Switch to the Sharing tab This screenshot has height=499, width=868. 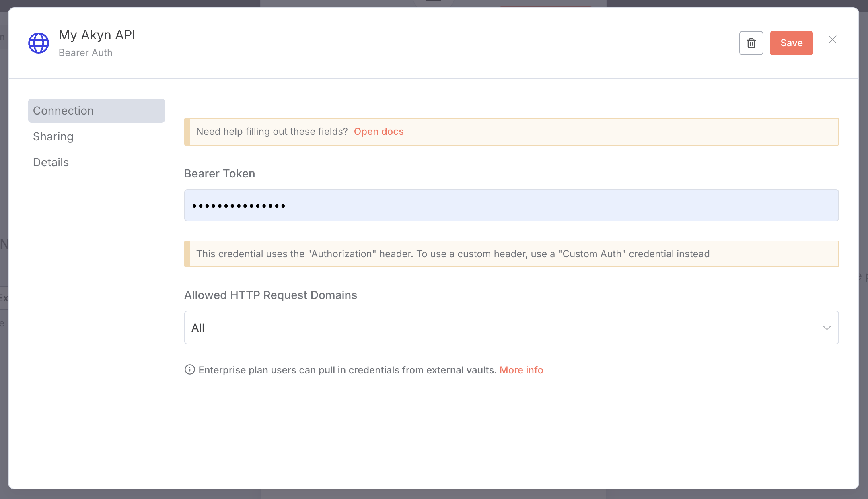53,136
